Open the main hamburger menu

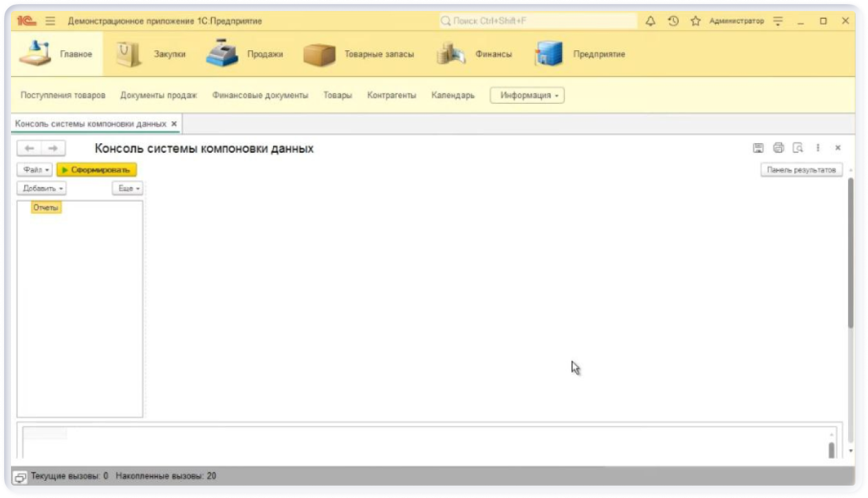tap(50, 21)
